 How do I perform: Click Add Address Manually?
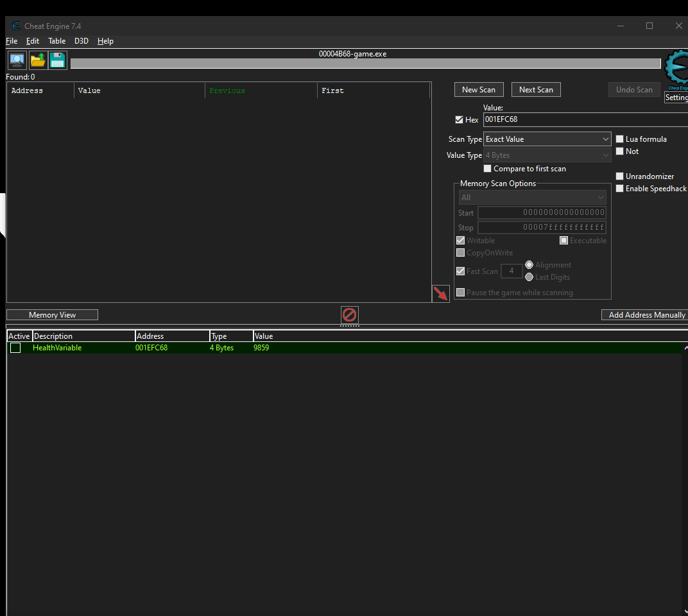644,315
